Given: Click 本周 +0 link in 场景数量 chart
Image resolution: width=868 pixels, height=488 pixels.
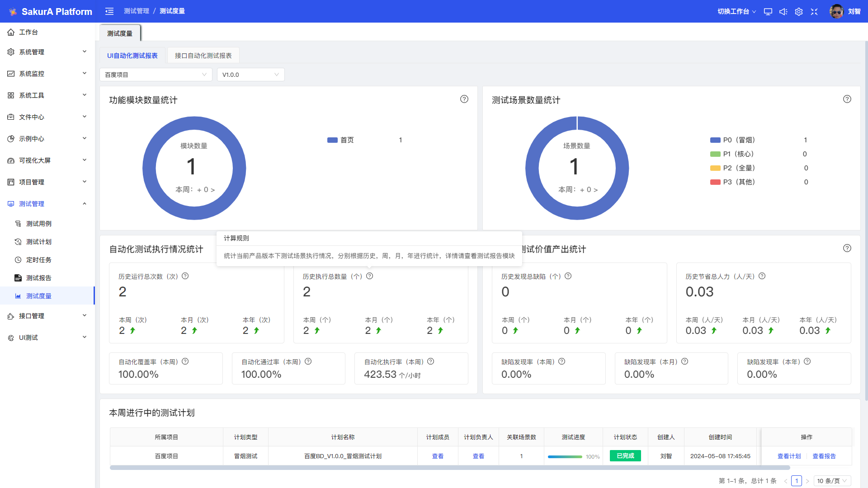Looking at the screenshot, I should (578, 190).
